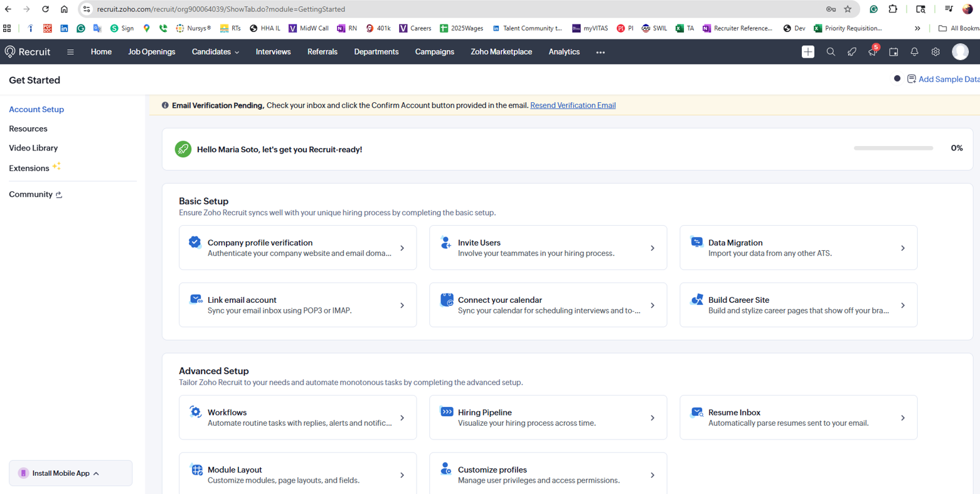This screenshot has width=980, height=494.
Task: Click the Resume Inbox icon
Action: 696,412
